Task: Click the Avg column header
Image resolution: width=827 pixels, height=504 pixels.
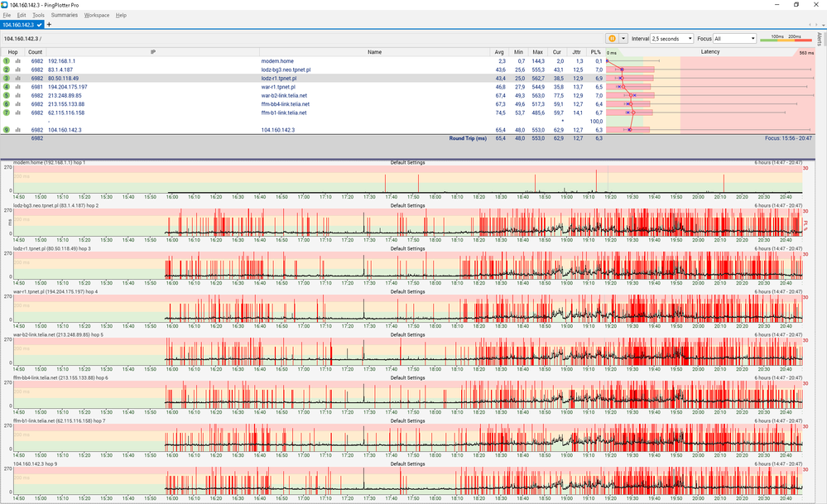Action: pyautogui.click(x=499, y=52)
